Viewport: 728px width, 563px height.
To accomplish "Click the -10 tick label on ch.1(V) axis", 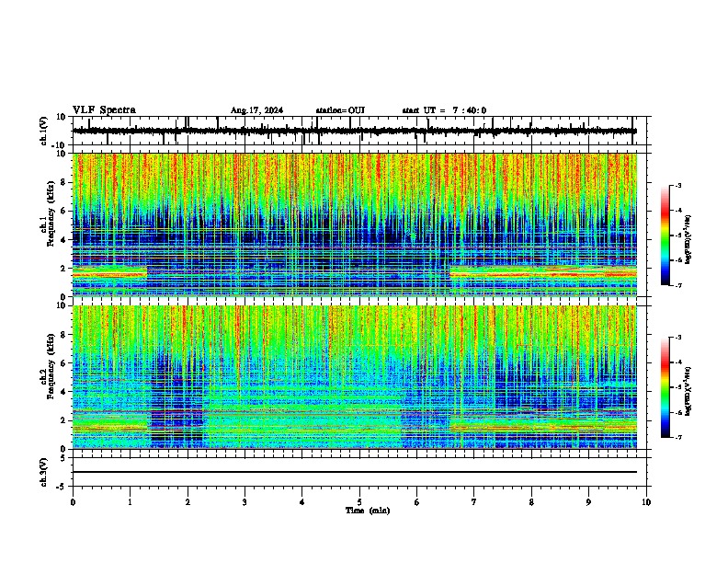I will (x=59, y=145).
